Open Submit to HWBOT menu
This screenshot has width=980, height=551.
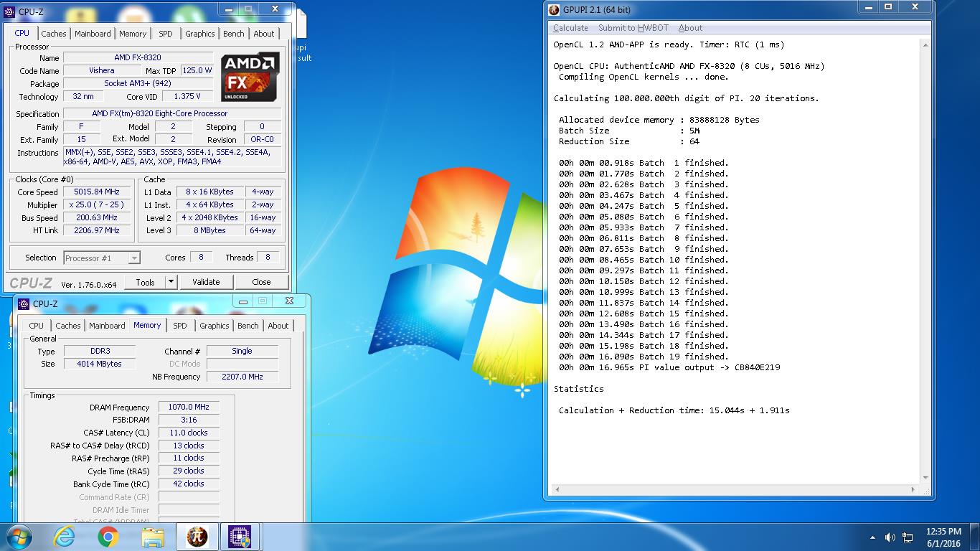click(x=633, y=28)
